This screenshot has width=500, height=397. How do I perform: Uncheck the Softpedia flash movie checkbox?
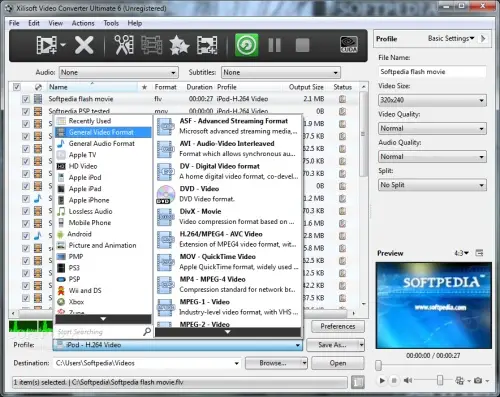26,99
